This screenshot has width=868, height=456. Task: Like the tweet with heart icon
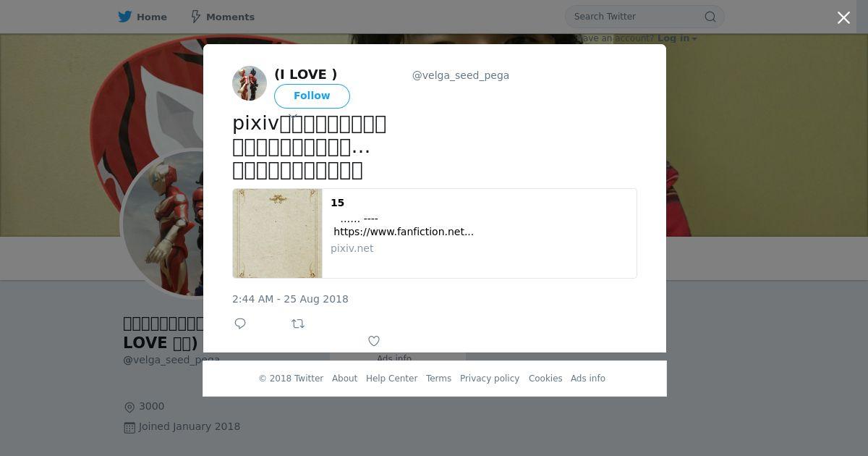[374, 341]
